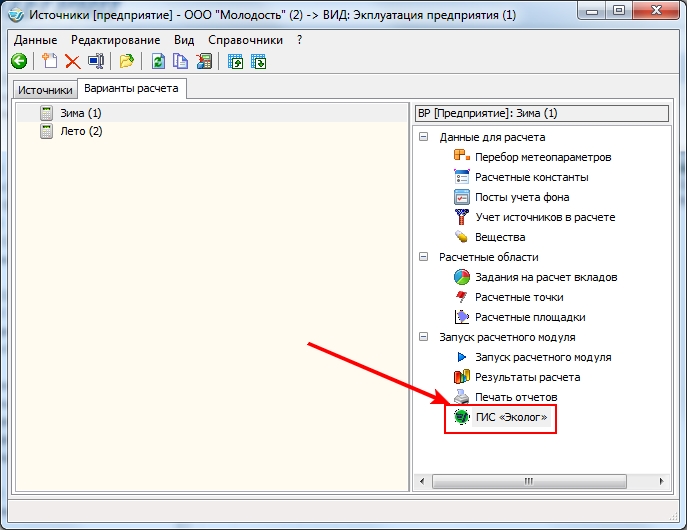Switch to the Источники tab
Image resolution: width=687 pixels, height=530 pixels.
click(x=45, y=90)
